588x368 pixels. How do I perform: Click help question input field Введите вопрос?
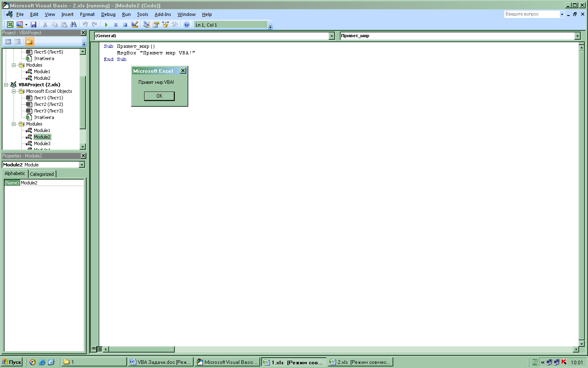(531, 14)
